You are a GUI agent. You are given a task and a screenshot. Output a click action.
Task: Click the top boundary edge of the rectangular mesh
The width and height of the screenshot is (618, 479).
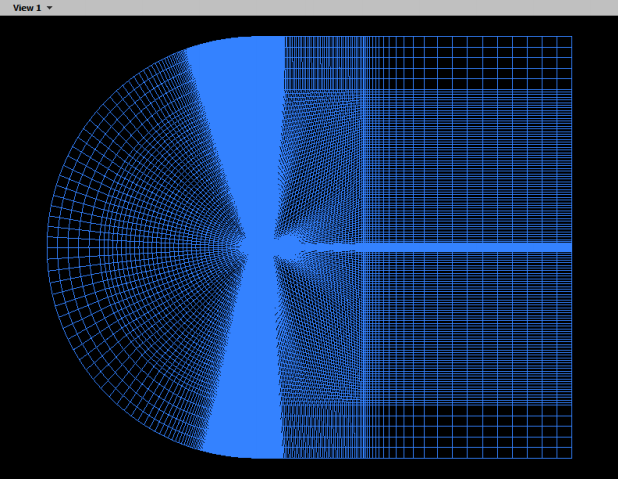click(430, 37)
